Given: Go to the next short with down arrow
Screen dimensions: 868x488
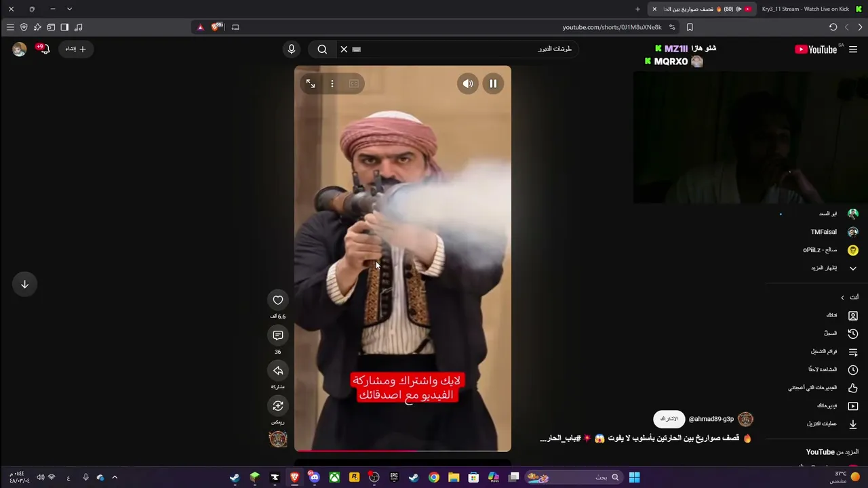Looking at the screenshot, I should tap(24, 284).
